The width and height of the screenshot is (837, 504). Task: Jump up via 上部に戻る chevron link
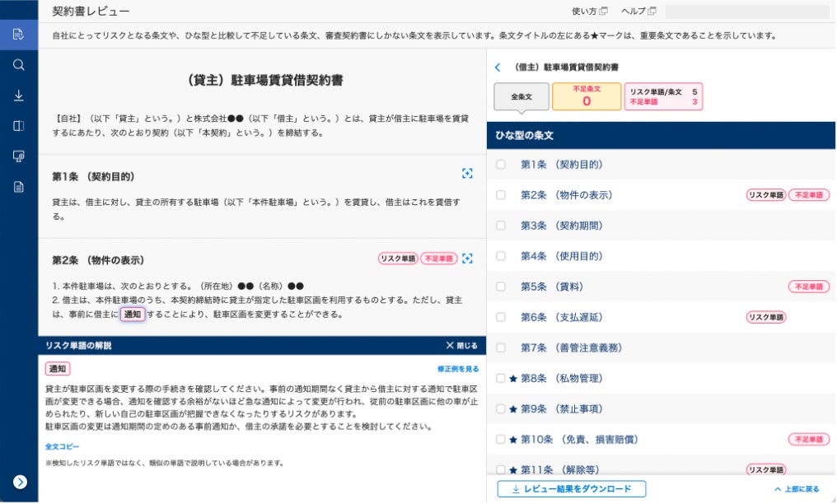coord(797,490)
